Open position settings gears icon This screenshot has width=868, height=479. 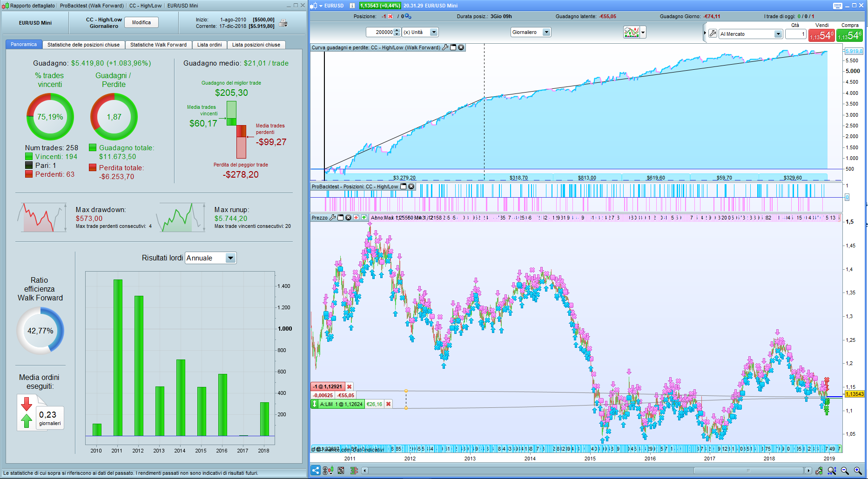(x=408, y=16)
